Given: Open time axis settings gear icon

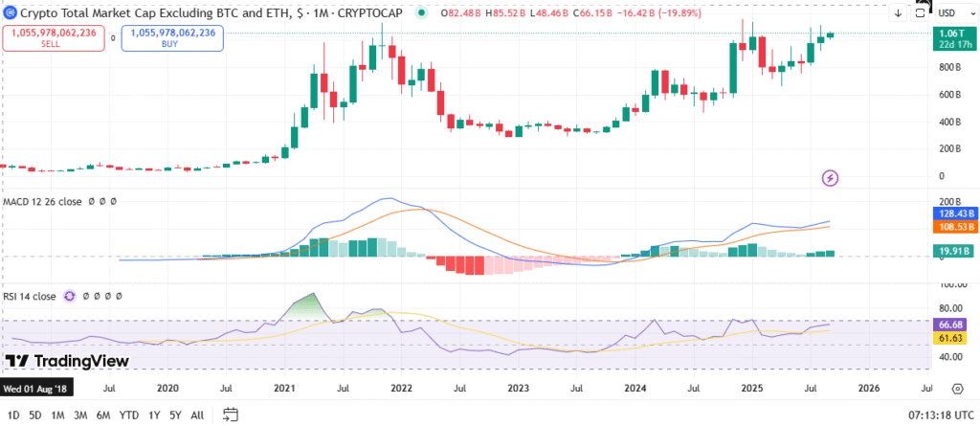Looking at the screenshot, I should [957, 390].
